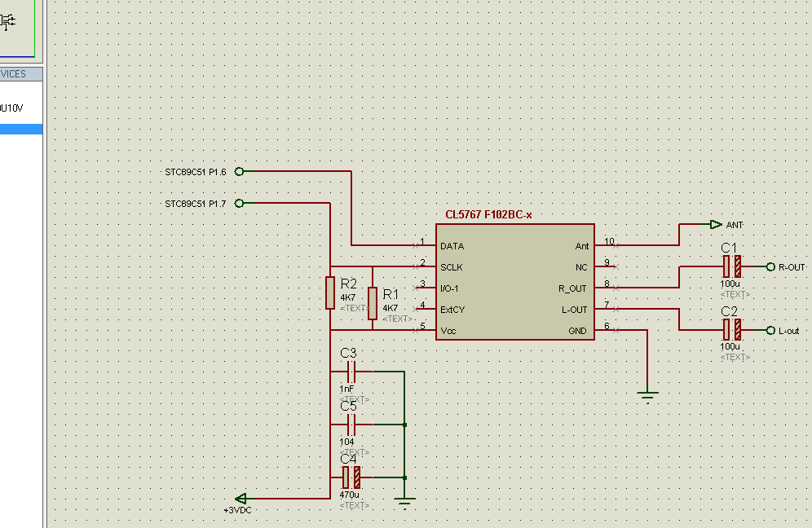Click the ground symbol below capacitor C4
The width and height of the screenshot is (812, 528).
pos(404,503)
